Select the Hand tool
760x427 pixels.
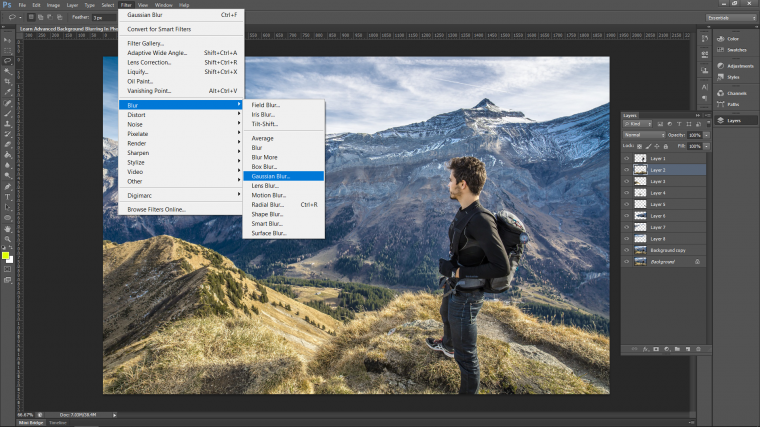tap(7, 229)
